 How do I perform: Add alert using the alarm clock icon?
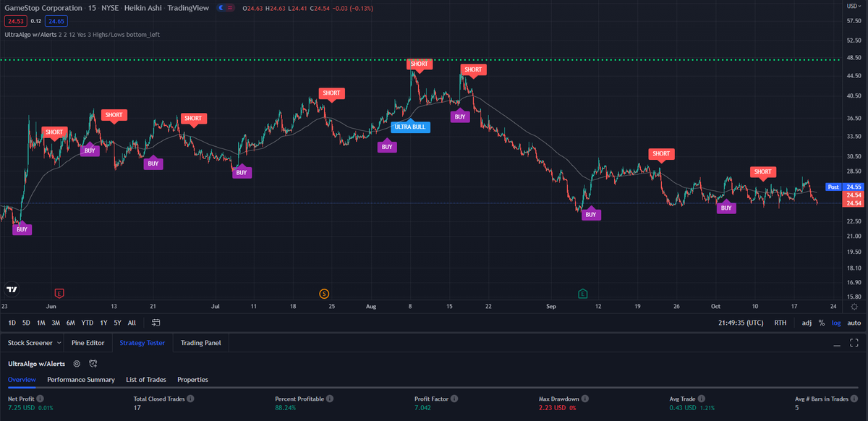pos(93,363)
